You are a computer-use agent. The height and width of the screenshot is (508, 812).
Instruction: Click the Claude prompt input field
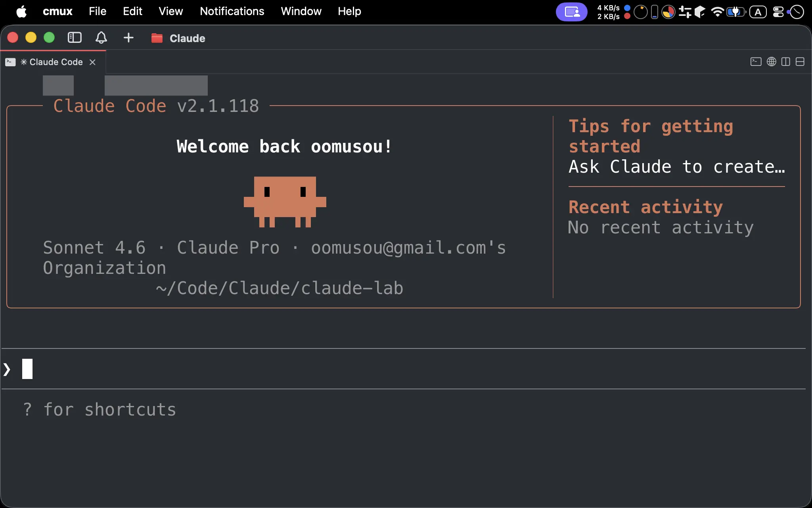point(404,369)
